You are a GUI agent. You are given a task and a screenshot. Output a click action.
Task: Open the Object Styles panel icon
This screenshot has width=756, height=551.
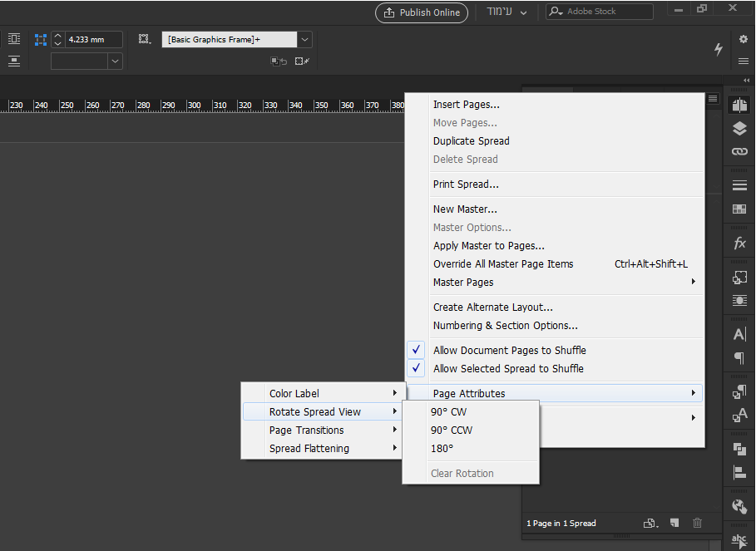coord(739,278)
